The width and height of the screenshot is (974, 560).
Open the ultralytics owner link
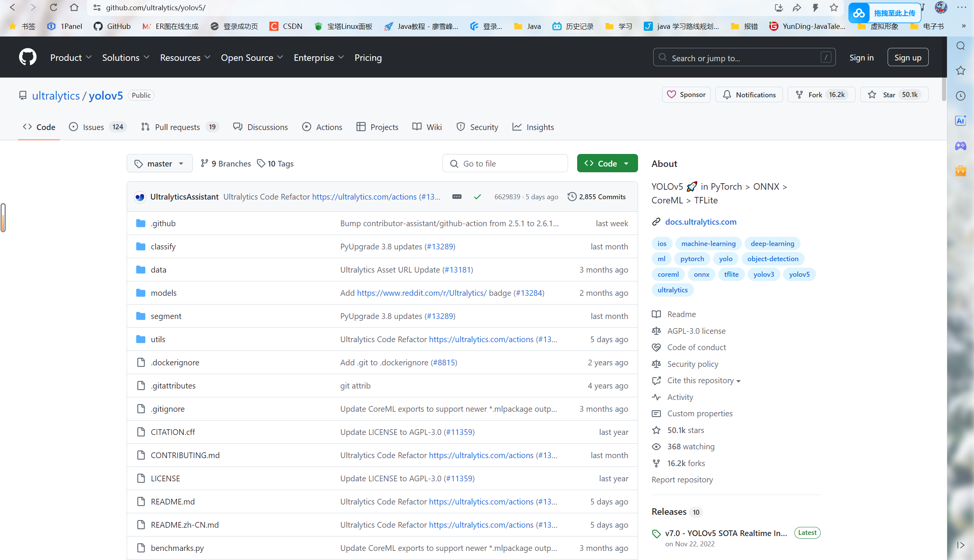[56, 95]
